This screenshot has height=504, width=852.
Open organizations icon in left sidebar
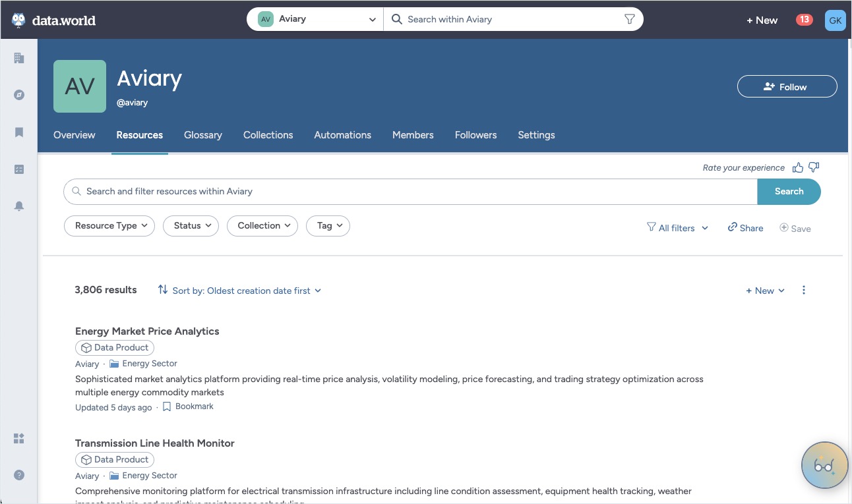19,58
